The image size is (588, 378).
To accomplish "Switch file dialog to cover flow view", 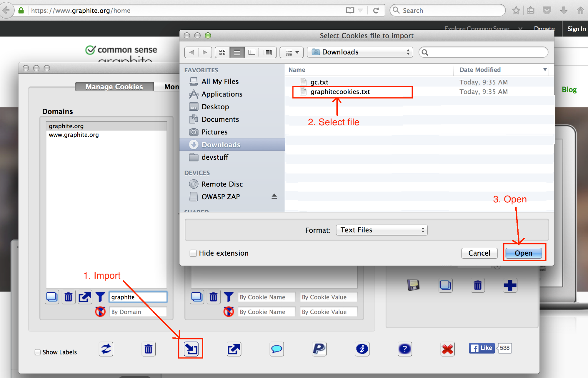I will tap(268, 52).
